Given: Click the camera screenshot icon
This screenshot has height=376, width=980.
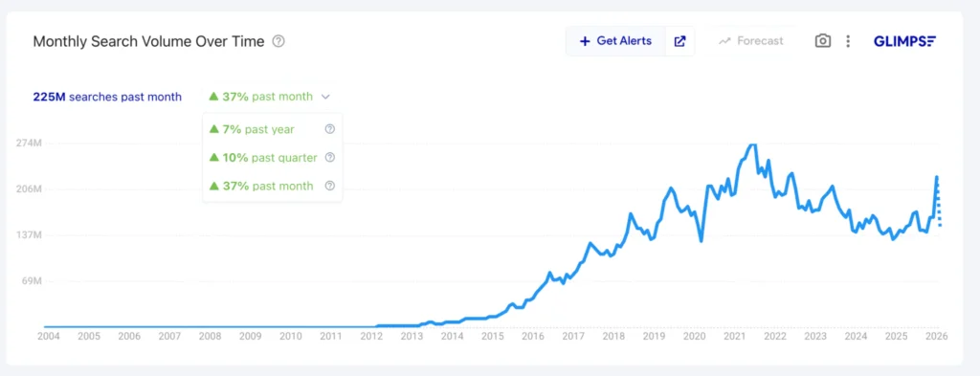Looking at the screenshot, I should pos(822,41).
